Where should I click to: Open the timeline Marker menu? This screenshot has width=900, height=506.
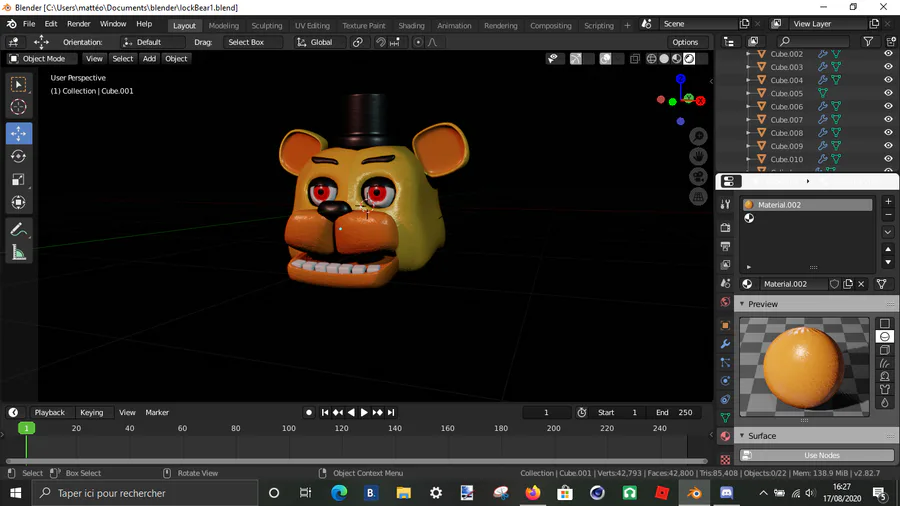[157, 412]
